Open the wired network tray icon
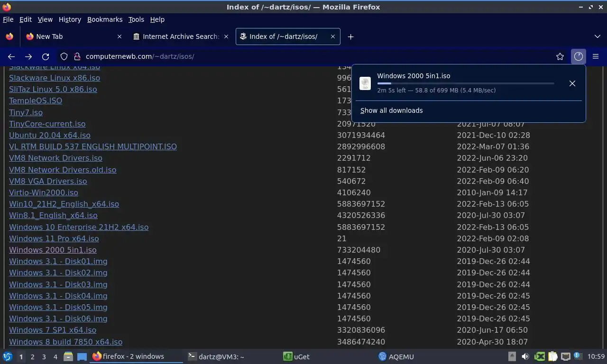 click(x=565, y=356)
